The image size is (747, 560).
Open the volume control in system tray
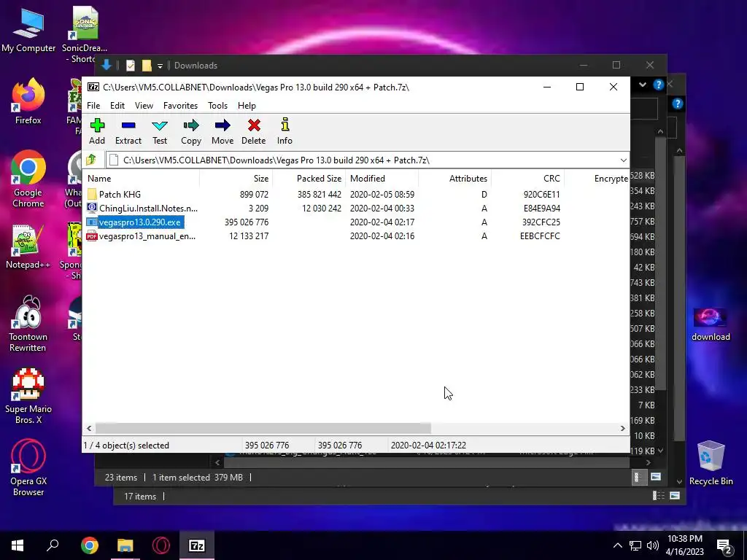[x=653, y=545]
